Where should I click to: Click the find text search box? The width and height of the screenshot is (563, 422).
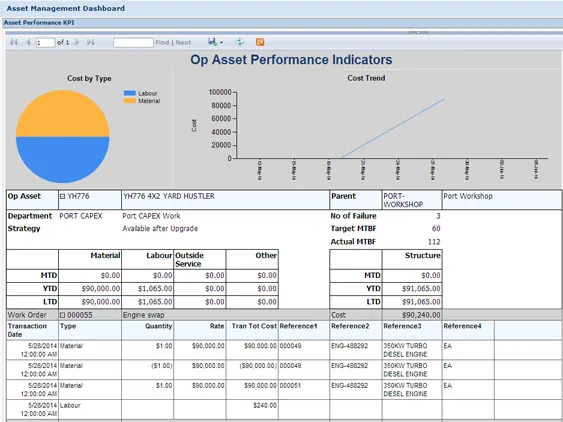tap(133, 43)
